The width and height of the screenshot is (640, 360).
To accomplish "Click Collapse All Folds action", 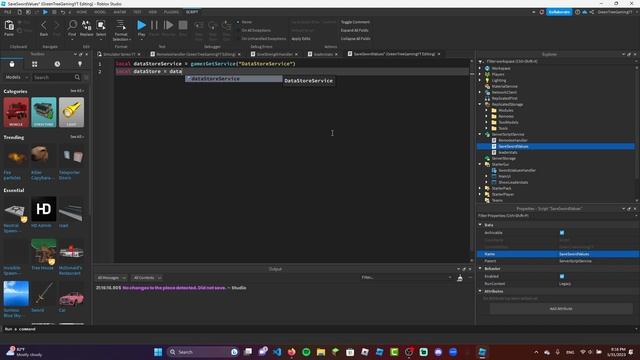I will (356, 39).
